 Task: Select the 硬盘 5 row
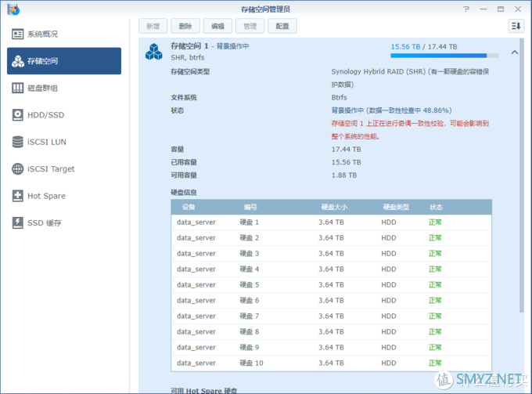click(x=331, y=285)
